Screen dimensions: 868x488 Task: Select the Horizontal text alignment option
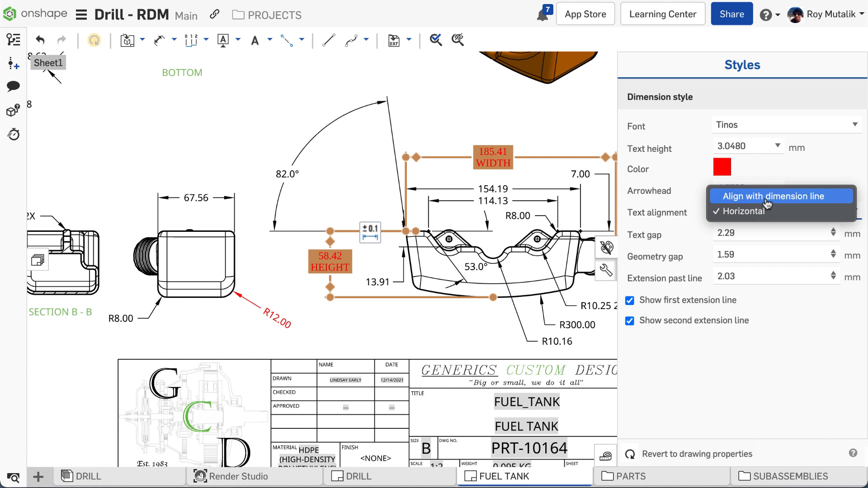click(x=743, y=211)
